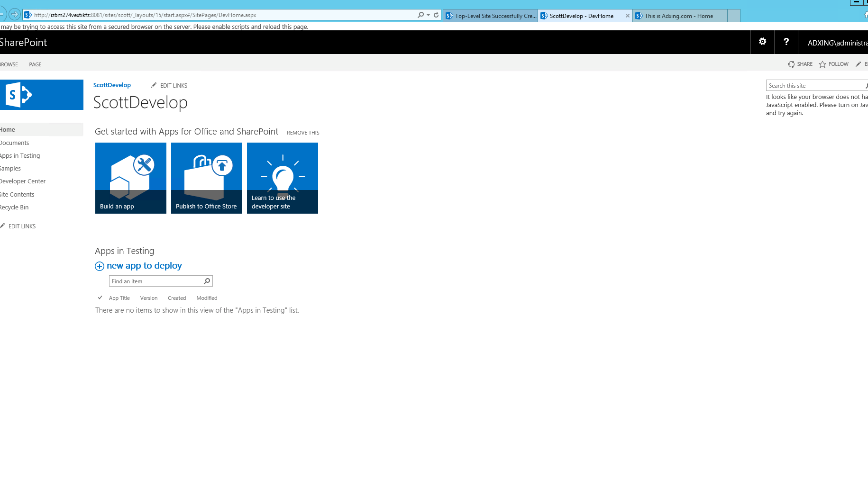The image size is (868, 478).
Task: Open the PAGE ribbon tab
Action: point(35,64)
